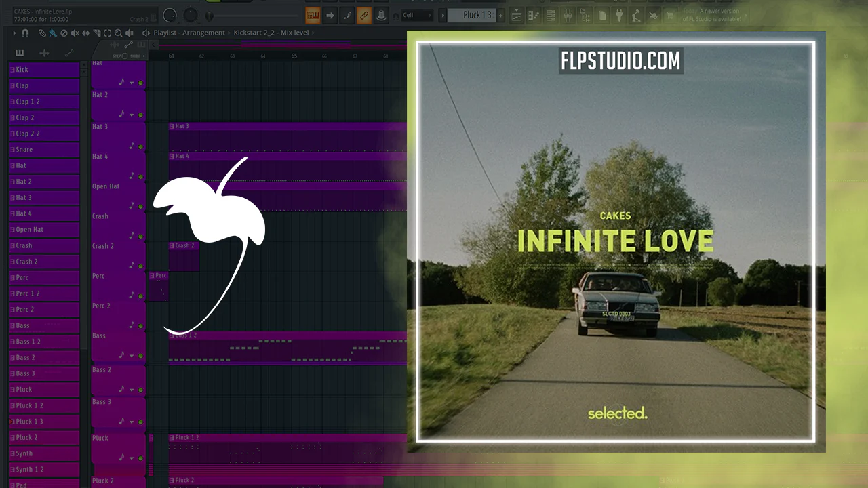Toggle the Slide mode switch

(145, 56)
